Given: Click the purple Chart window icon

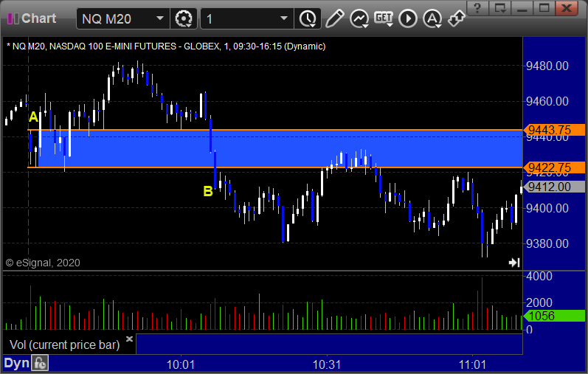Looking at the screenshot, I should pyautogui.click(x=13, y=18).
